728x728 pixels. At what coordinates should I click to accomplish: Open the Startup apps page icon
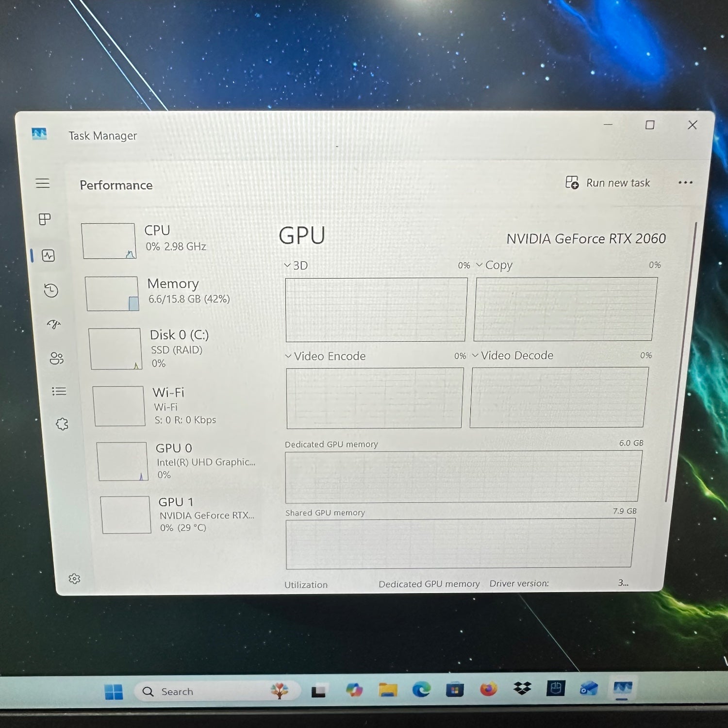(54, 324)
